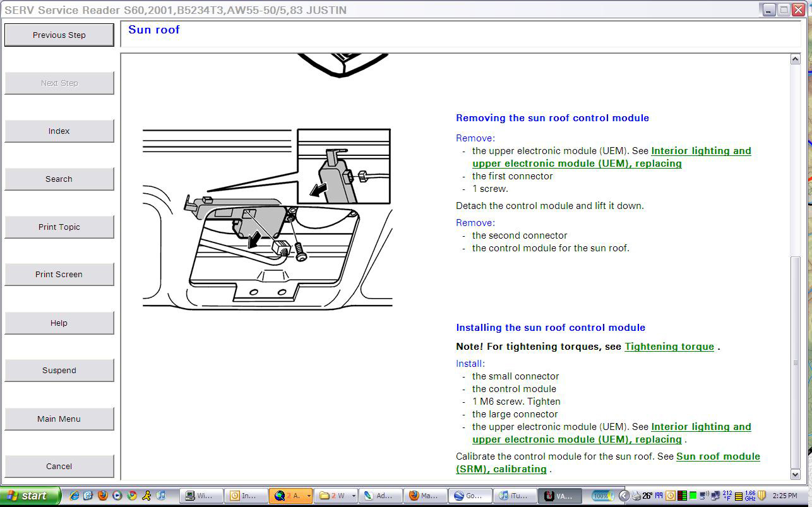Click the printer icon in system tray

point(636,496)
